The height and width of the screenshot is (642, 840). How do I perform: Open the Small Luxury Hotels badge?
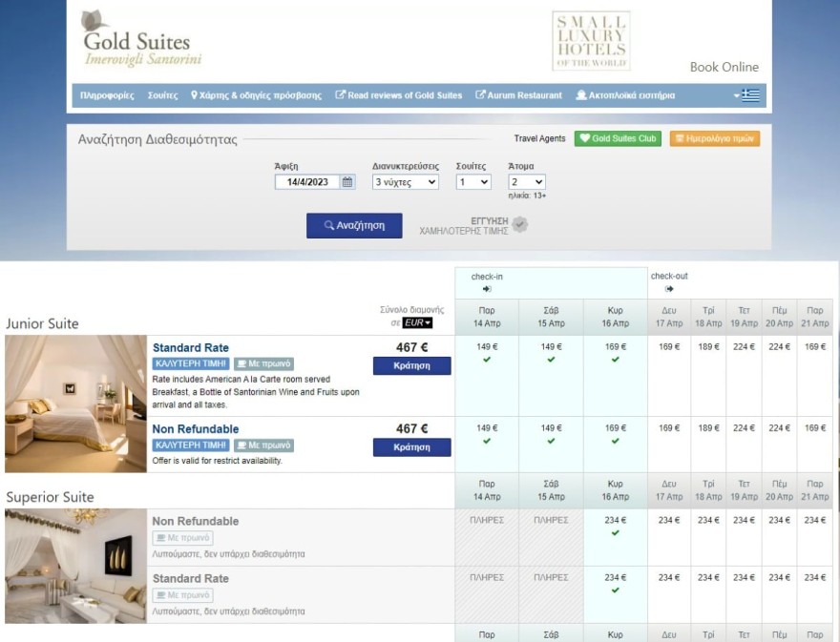pos(590,41)
